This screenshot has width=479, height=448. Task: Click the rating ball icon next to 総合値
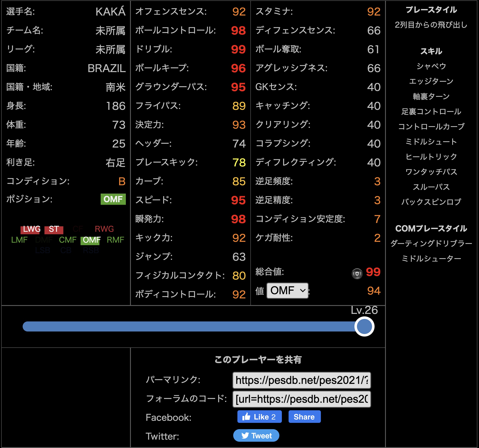[358, 273]
